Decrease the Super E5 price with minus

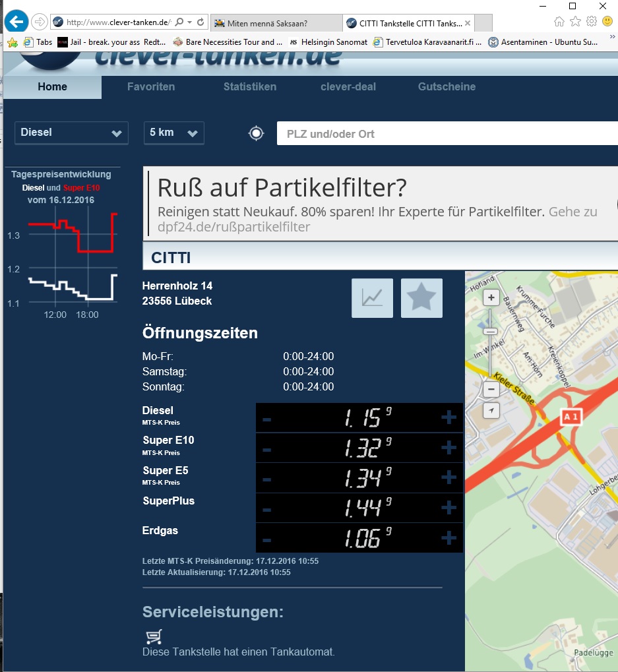(266, 479)
